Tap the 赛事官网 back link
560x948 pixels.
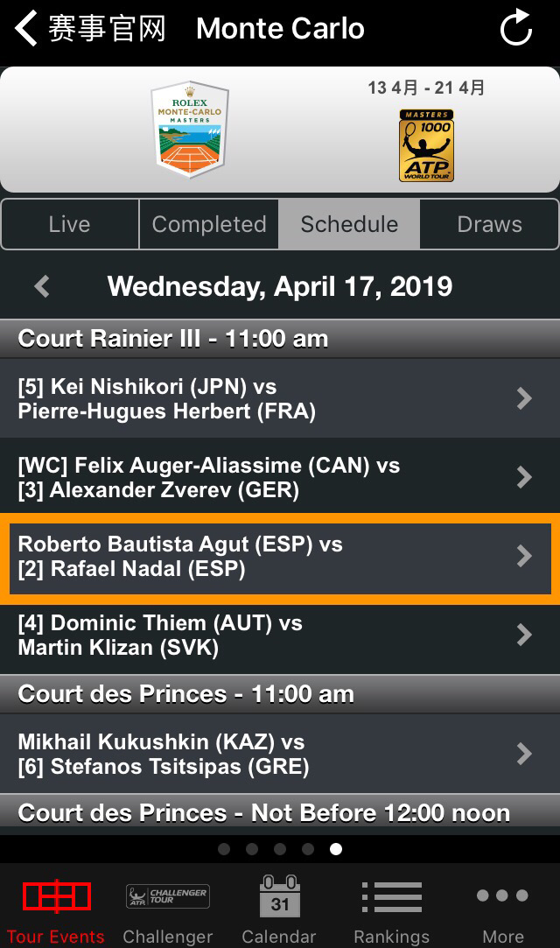[x=107, y=28]
